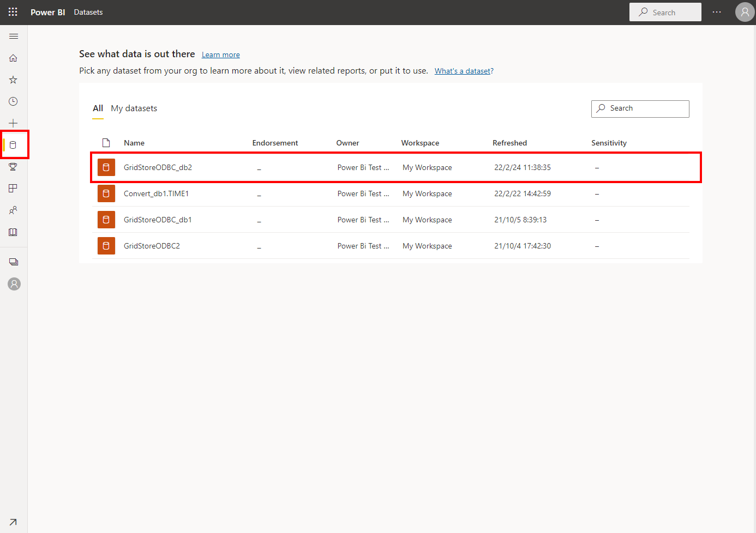The width and height of the screenshot is (756, 533).
Task: Click the Create plus icon
Action: point(14,123)
